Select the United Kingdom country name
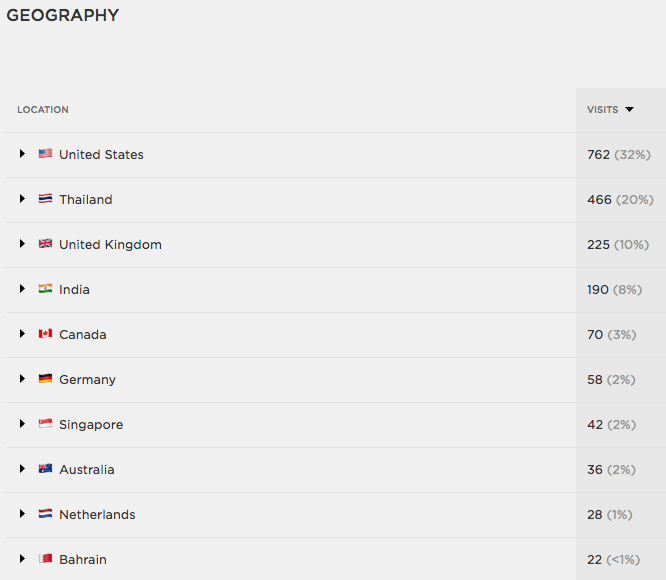The image size is (666, 580). coord(110,245)
